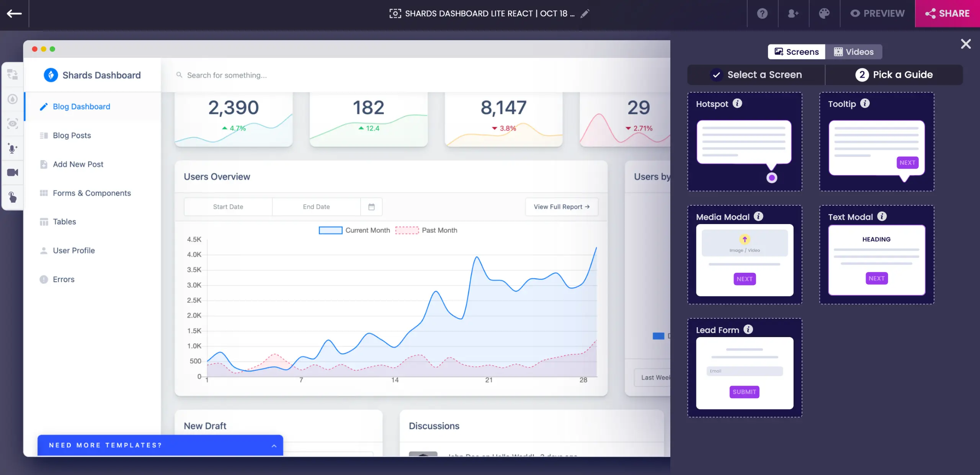
Task: Click SUBMIT in Lead Form preview
Action: [744, 392]
